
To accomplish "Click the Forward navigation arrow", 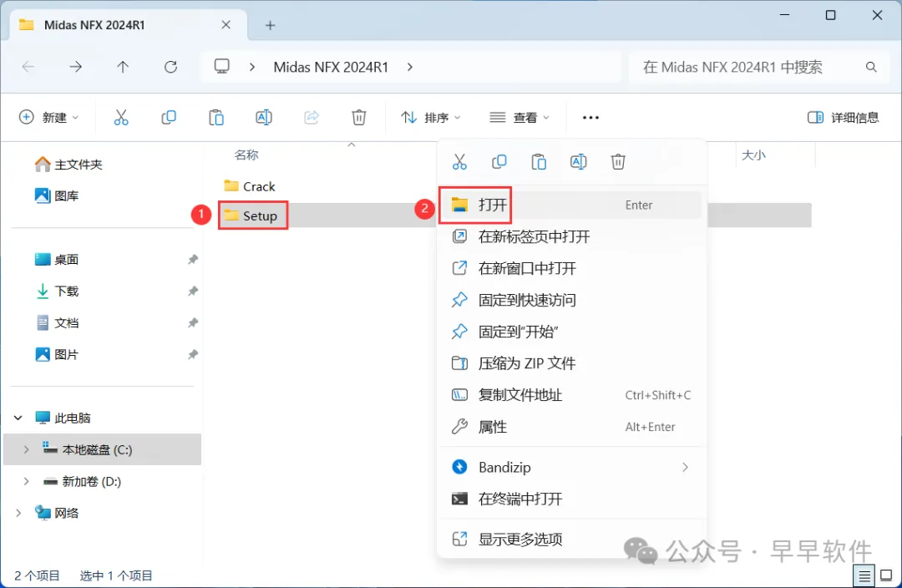I will (75, 67).
